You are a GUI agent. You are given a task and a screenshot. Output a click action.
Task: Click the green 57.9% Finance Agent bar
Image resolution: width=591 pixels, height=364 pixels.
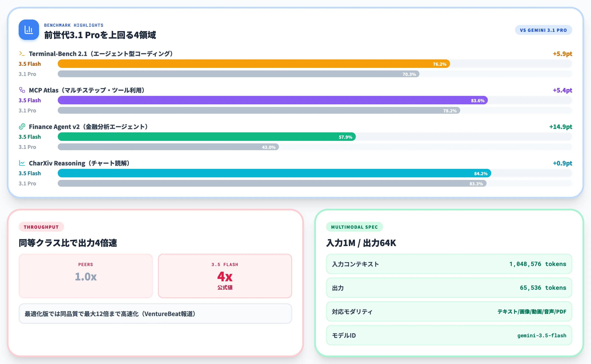[x=207, y=137]
